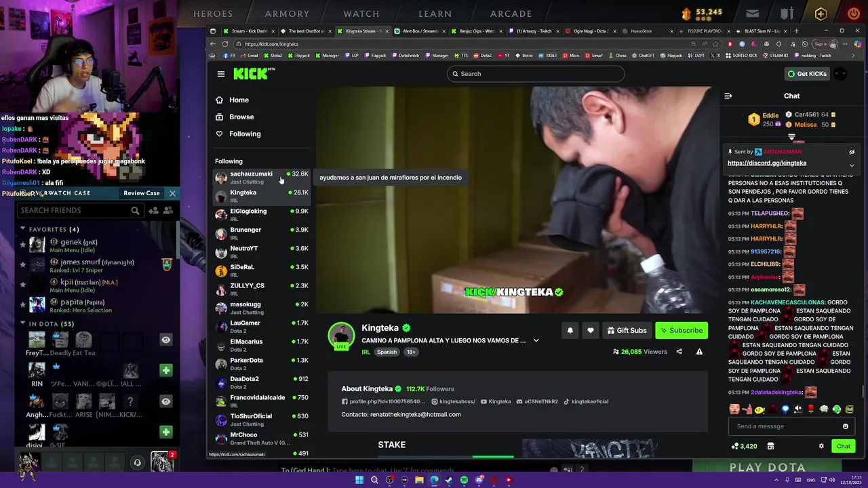Spectate Angh party with eye icon
The image size is (868, 488).
(x=165, y=401)
